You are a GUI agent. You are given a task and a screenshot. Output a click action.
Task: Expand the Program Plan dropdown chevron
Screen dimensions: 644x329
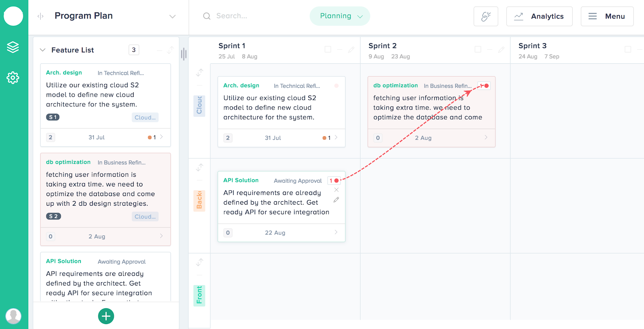point(172,17)
